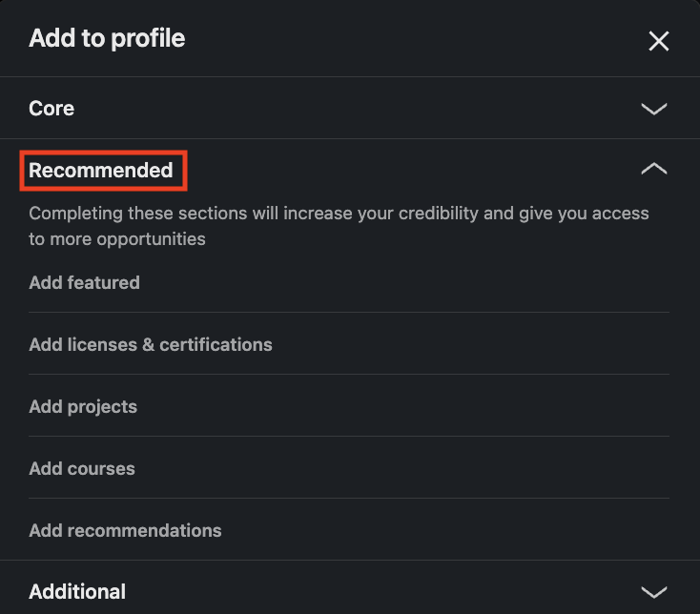
Task: Click the word recommendations in the last option
Action: (x=144, y=530)
